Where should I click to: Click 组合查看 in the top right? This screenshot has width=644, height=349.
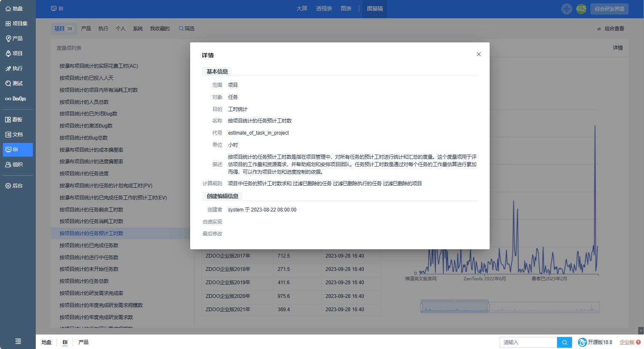(611, 29)
